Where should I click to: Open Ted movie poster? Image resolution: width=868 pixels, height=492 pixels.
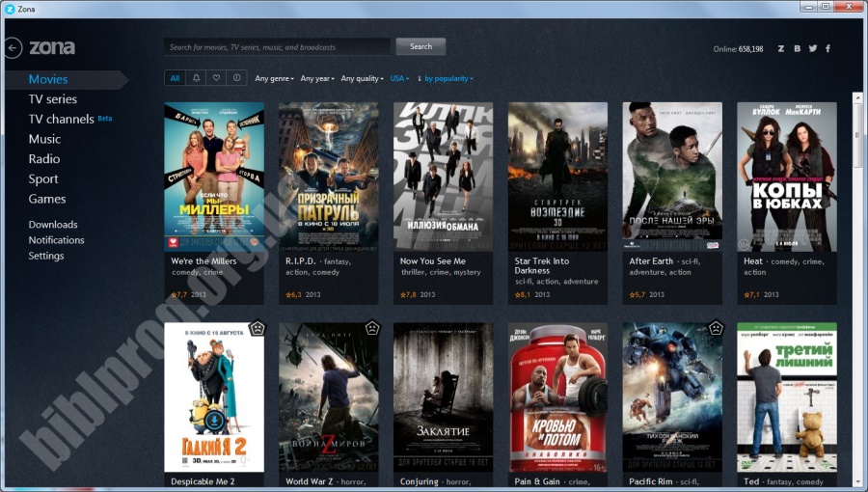[787, 397]
